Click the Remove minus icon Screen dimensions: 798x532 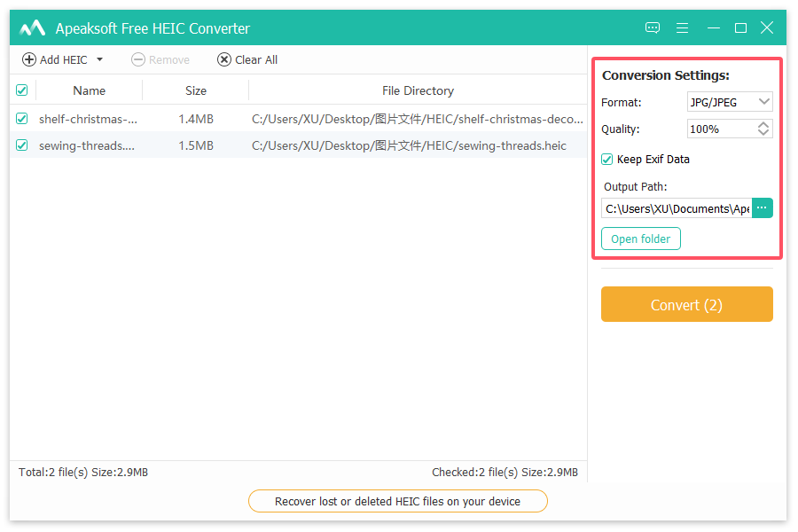(x=138, y=60)
